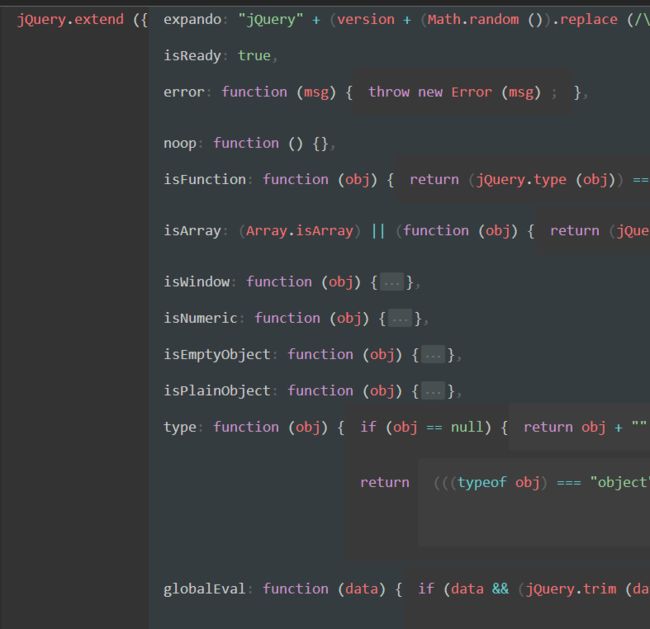The width and height of the screenshot is (650, 629).
Task: Click the 'noop' property key
Action: pos(180,143)
